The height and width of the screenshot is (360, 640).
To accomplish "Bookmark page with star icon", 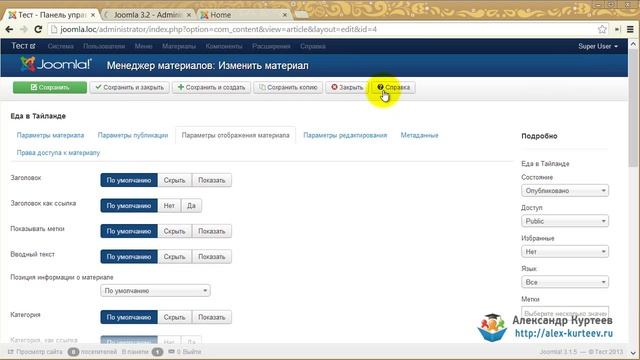I will 602,29.
